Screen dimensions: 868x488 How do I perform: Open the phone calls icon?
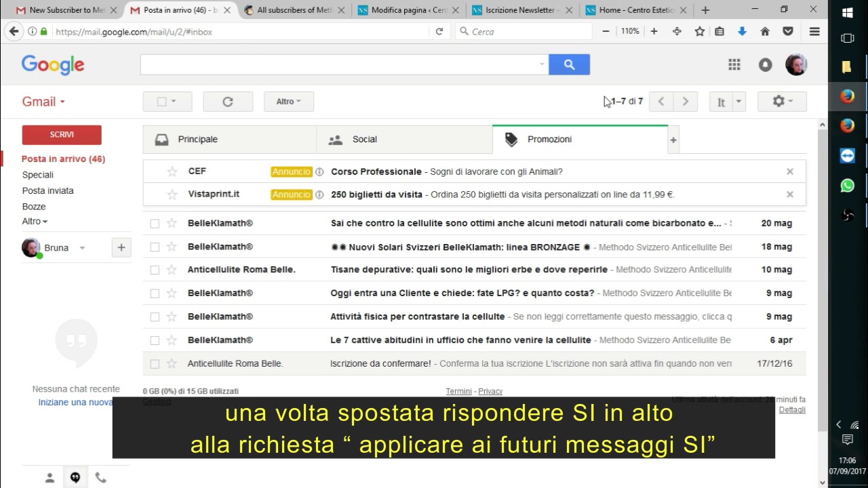point(100,478)
